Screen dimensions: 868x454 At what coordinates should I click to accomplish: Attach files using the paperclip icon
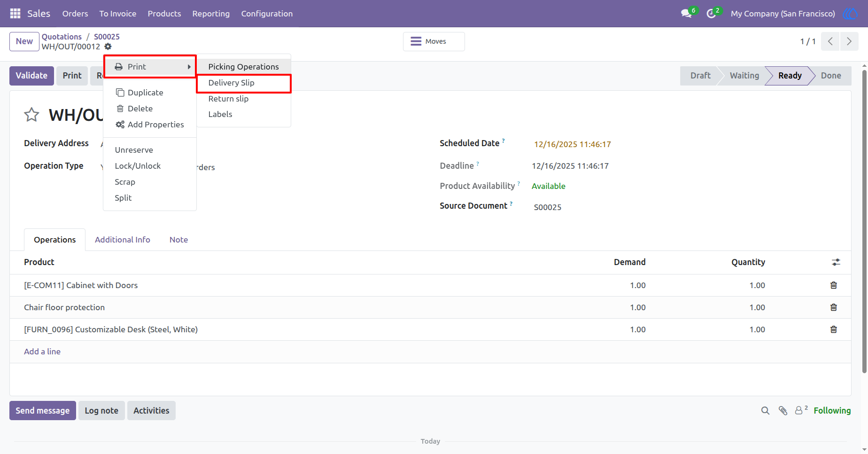[783, 411]
